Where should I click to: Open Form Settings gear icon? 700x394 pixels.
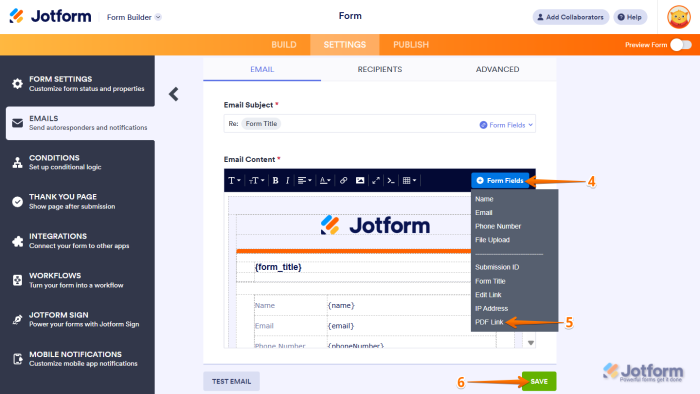17,83
